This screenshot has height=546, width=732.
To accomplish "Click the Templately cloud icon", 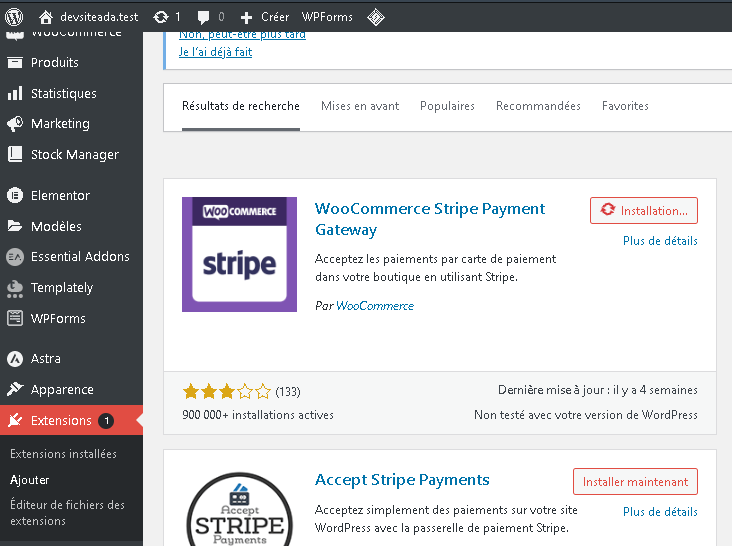I will 15,288.
